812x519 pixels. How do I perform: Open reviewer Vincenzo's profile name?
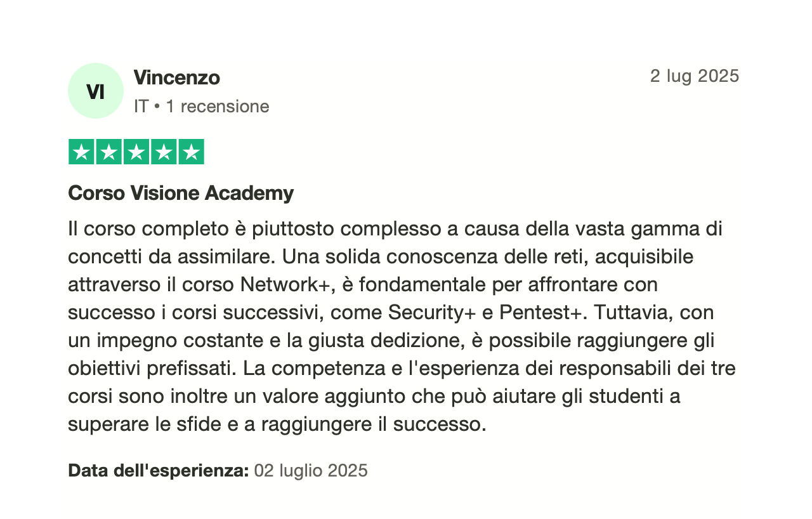(176, 77)
